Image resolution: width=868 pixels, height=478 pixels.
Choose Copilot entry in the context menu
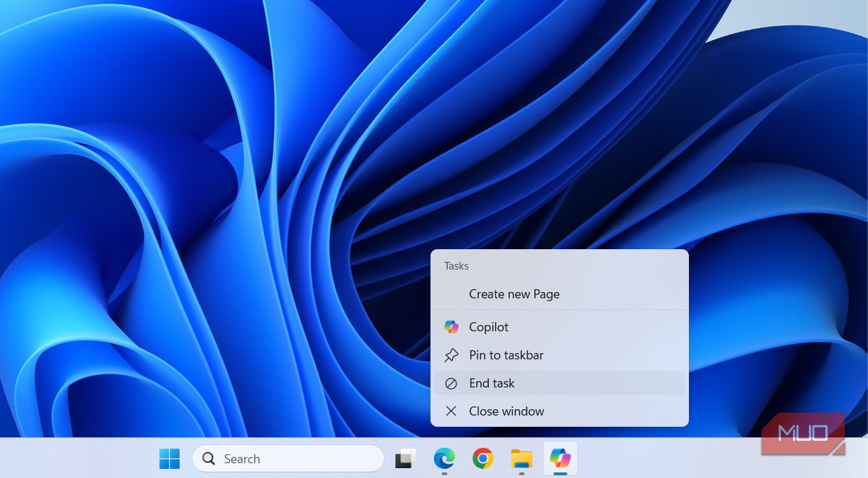pyautogui.click(x=559, y=327)
